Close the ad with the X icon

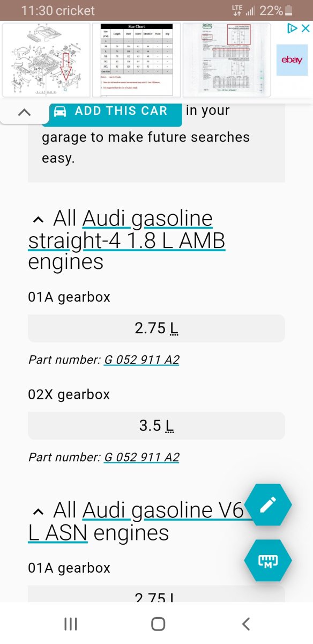pyautogui.click(x=305, y=28)
